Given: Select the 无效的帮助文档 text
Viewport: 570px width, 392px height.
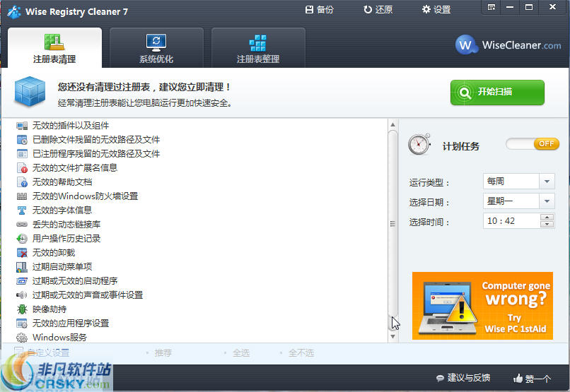Looking at the screenshot, I should (x=62, y=182).
